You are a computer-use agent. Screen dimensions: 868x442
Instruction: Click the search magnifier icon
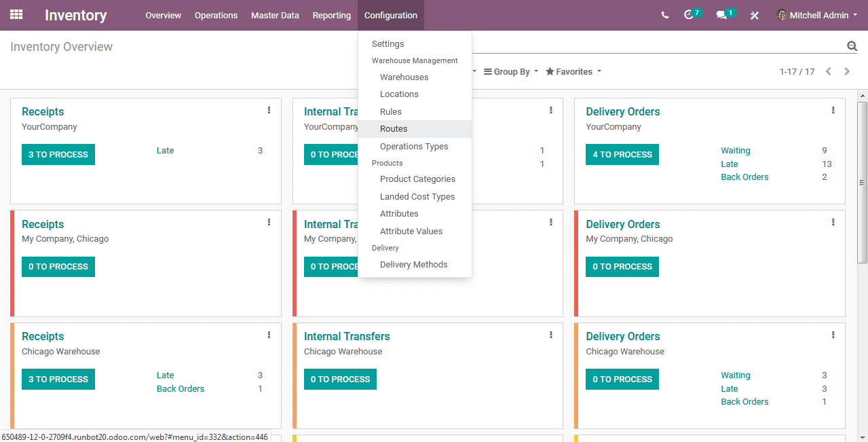852,46
